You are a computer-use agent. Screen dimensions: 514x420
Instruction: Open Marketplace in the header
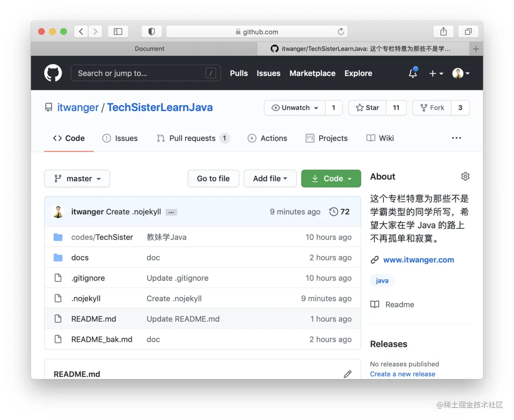tap(313, 73)
